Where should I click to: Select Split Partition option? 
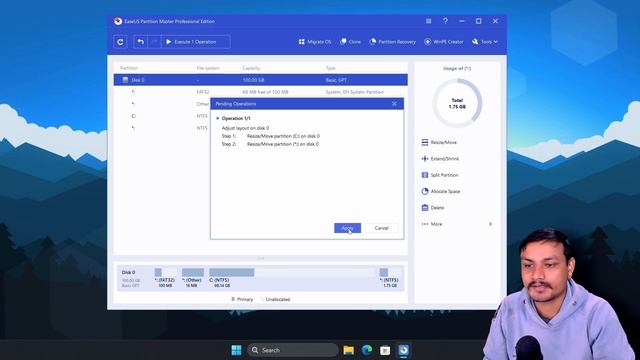(440, 175)
